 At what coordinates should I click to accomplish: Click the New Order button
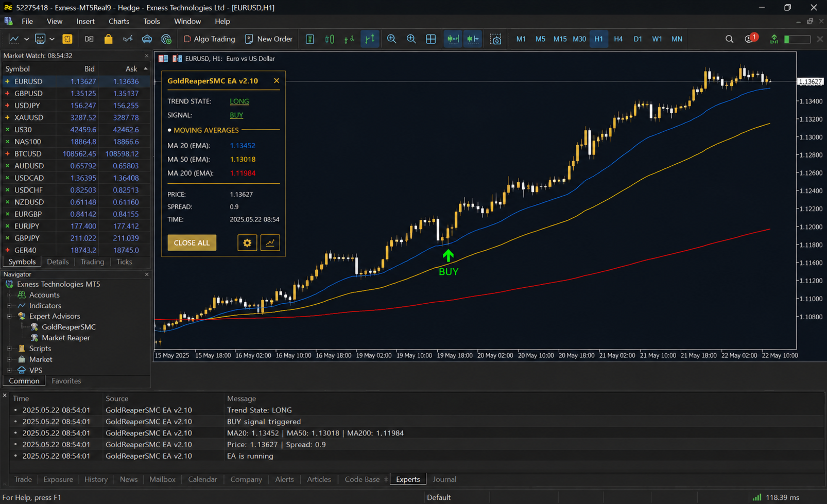point(269,39)
